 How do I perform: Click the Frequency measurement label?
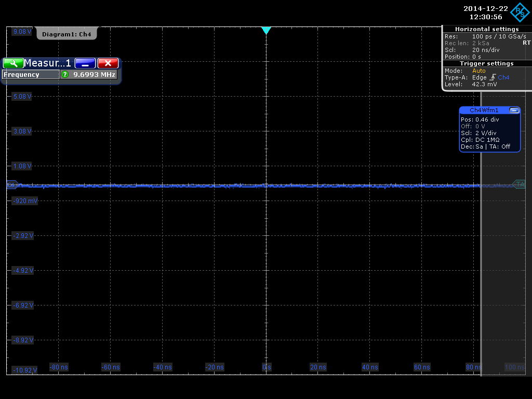pos(31,75)
